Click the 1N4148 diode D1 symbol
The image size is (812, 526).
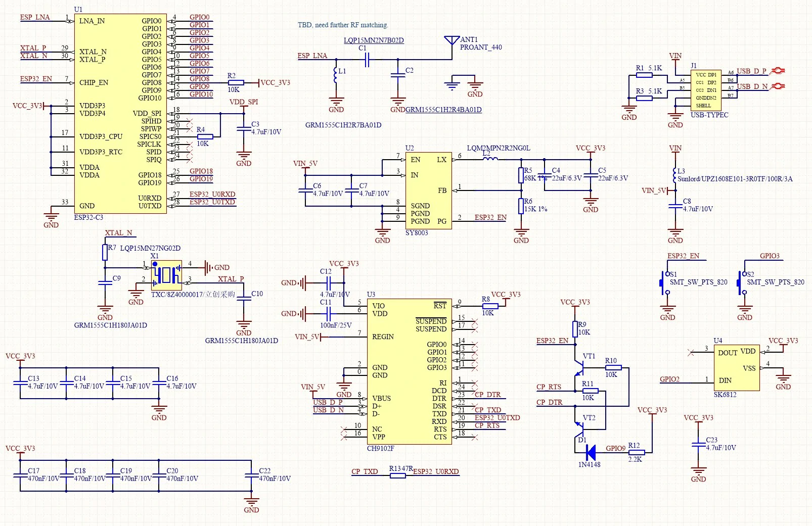pos(590,452)
